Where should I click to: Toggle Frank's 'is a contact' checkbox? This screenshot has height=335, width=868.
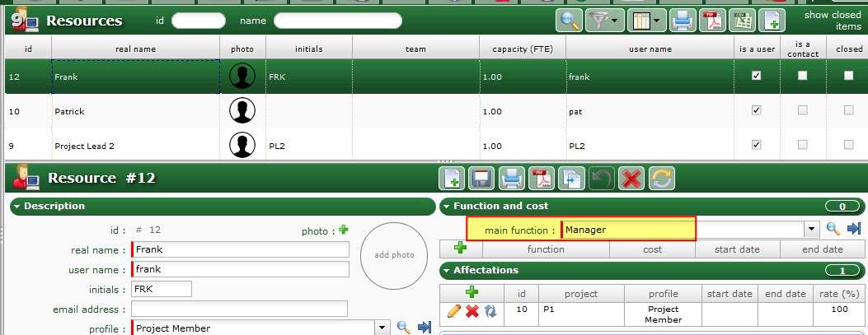(802, 77)
